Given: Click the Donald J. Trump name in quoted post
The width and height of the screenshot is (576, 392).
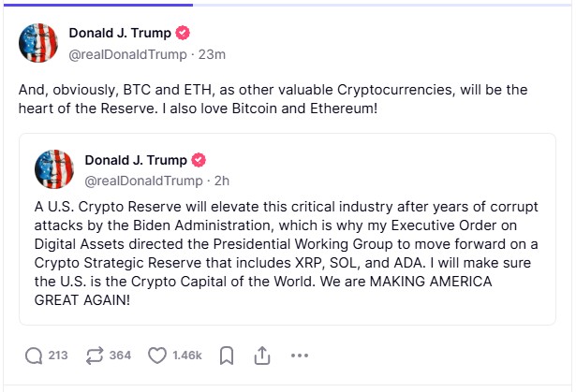Looking at the screenshot, I should point(136,160).
